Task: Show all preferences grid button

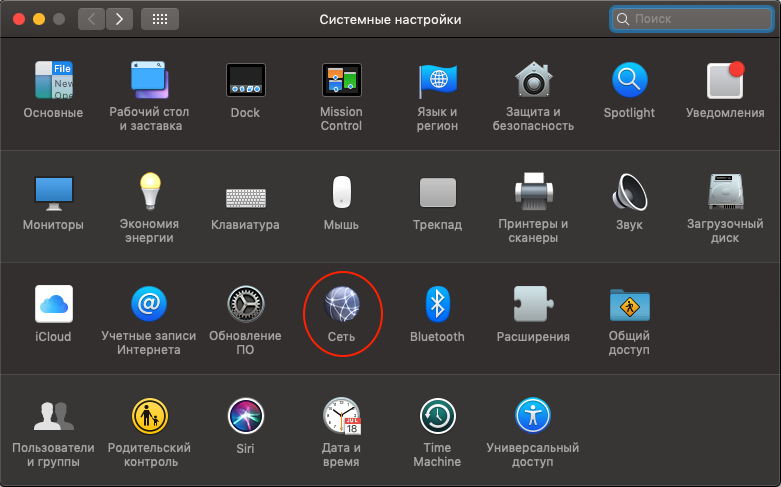Action: pos(160,19)
